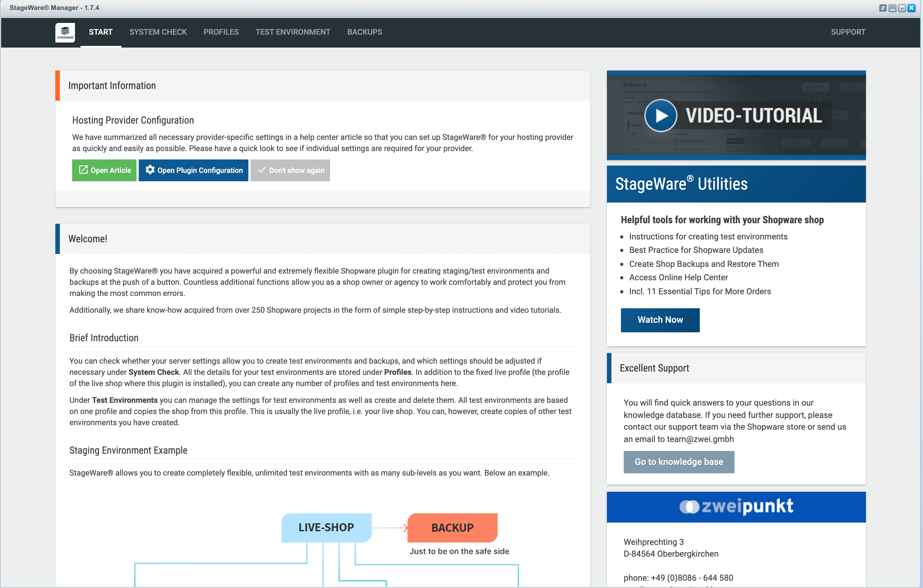Click the Open Article icon button
This screenshot has height=588, width=923.
point(83,170)
